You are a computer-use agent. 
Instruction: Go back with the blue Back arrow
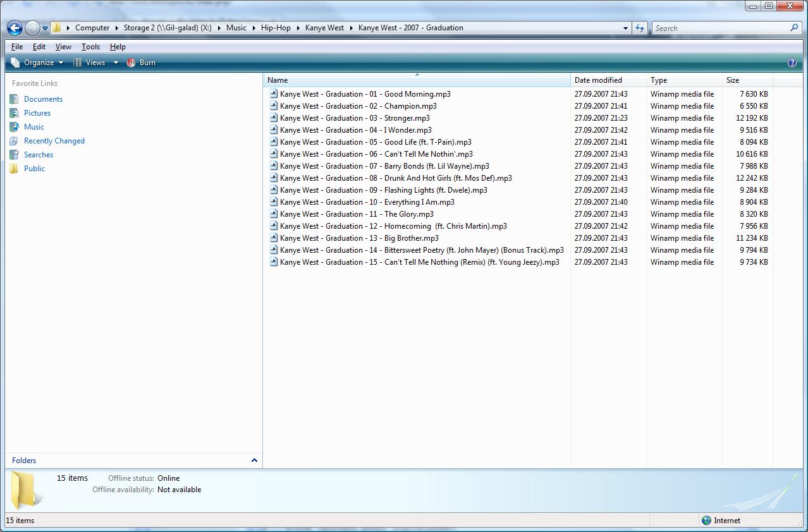[x=15, y=28]
